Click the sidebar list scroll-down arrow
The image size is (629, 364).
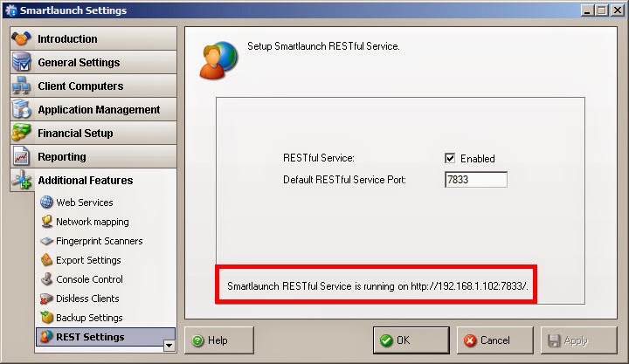pyautogui.click(x=169, y=346)
